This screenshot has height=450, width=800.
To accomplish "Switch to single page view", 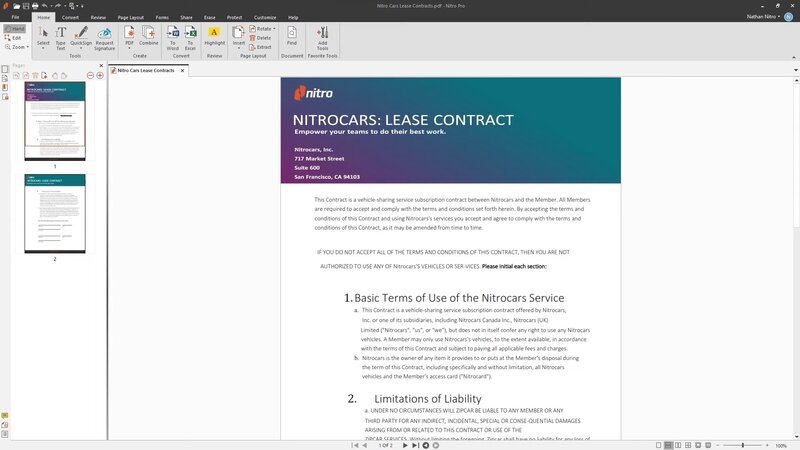I will pos(658,445).
